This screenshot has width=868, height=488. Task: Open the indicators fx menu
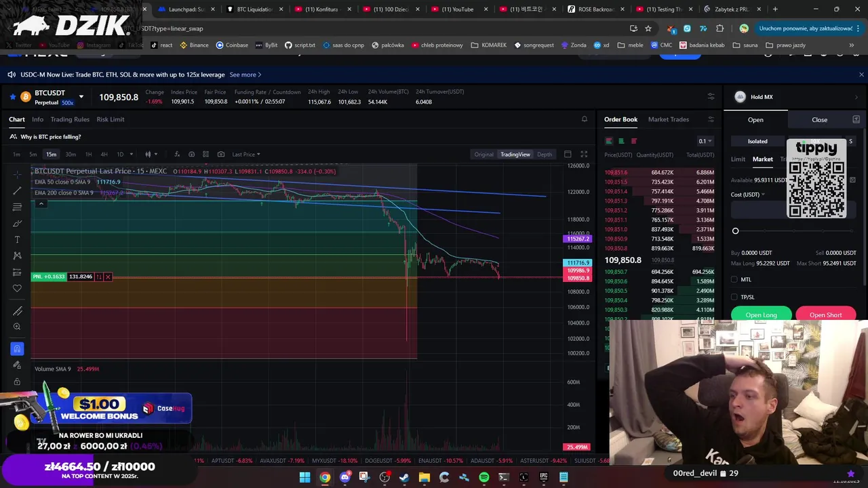tap(177, 155)
